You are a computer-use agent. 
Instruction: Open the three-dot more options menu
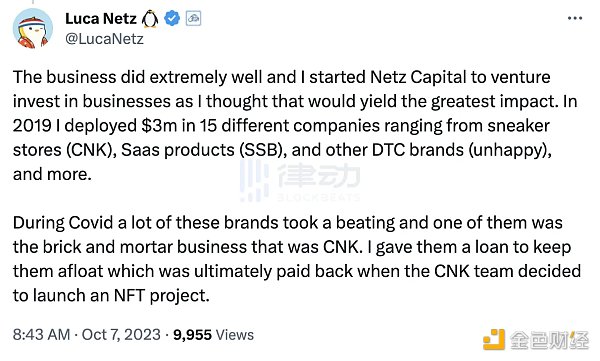(575, 18)
